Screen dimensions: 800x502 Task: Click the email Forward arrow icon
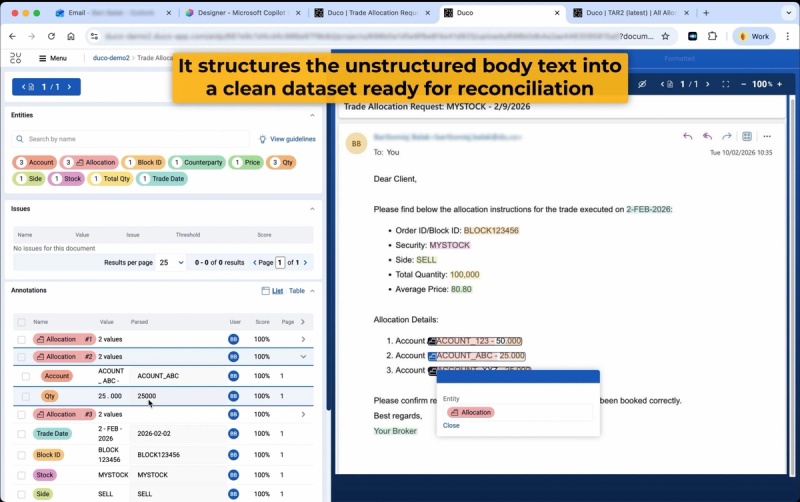coord(727,136)
